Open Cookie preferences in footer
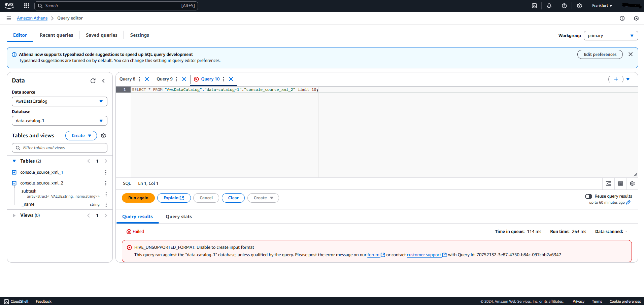Screen dimensions: 644x305 (625, 301)
